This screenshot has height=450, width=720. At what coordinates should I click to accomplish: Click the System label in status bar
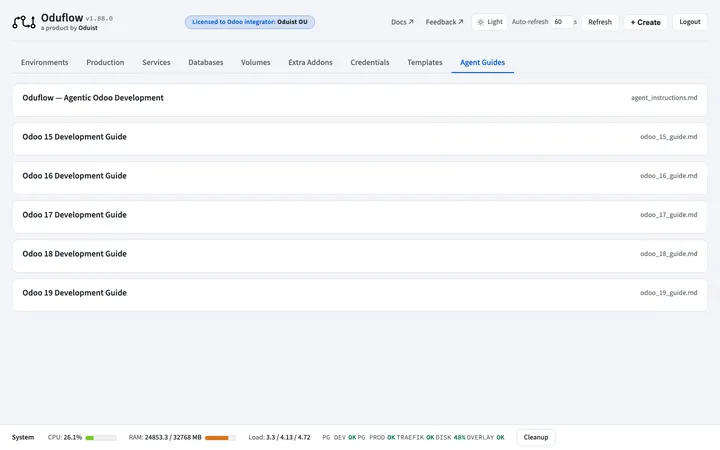pyautogui.click(x=23, y=438)
